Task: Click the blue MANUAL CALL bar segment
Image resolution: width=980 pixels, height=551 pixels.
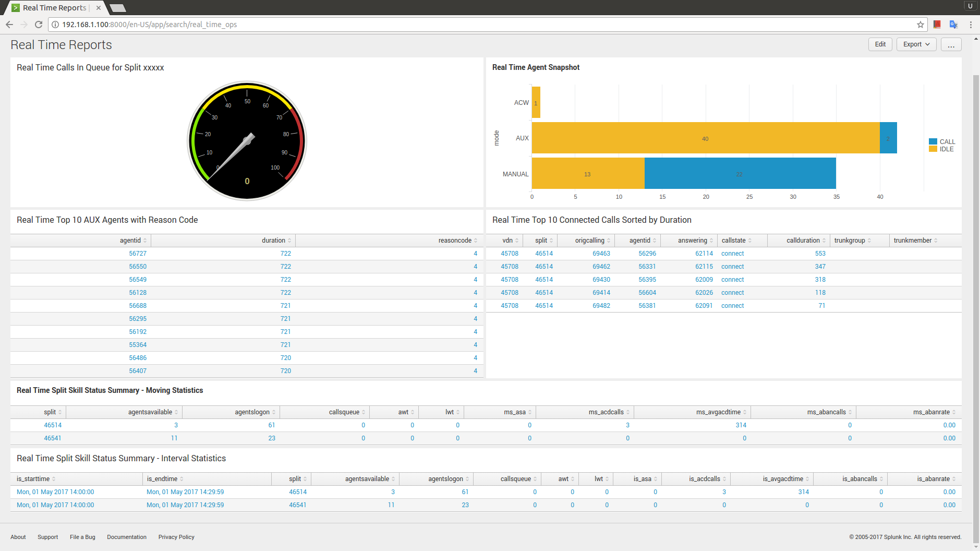Action: pos(740,173)
